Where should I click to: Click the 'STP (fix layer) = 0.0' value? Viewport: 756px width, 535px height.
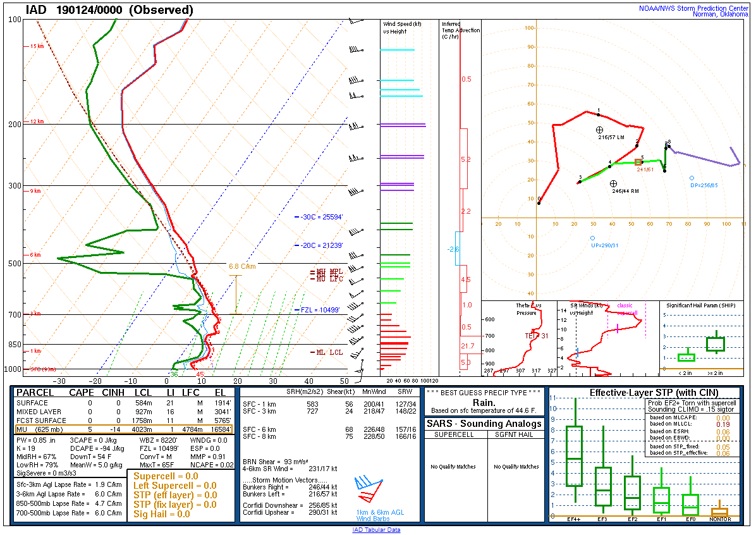pos(175,505)
